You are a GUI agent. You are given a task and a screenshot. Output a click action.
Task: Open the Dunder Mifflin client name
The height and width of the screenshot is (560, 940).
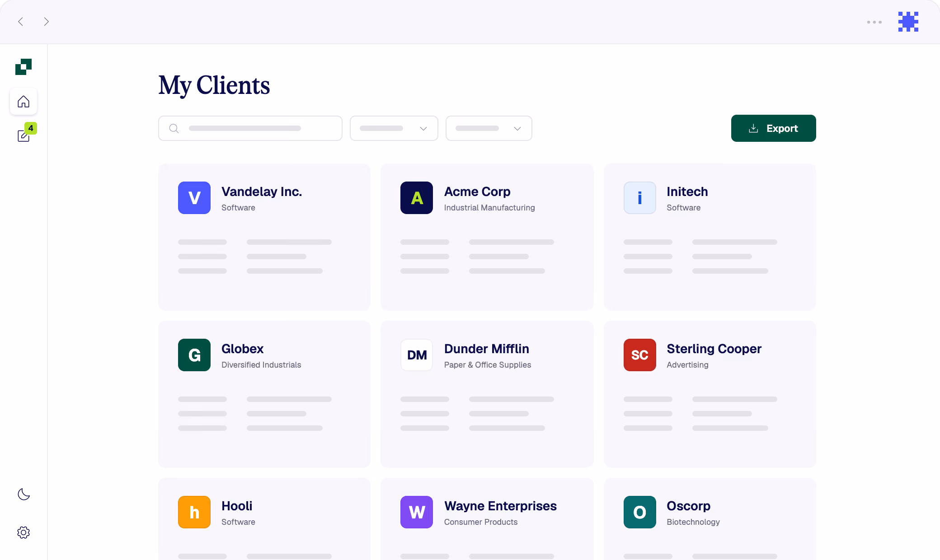tap(487, 349)
